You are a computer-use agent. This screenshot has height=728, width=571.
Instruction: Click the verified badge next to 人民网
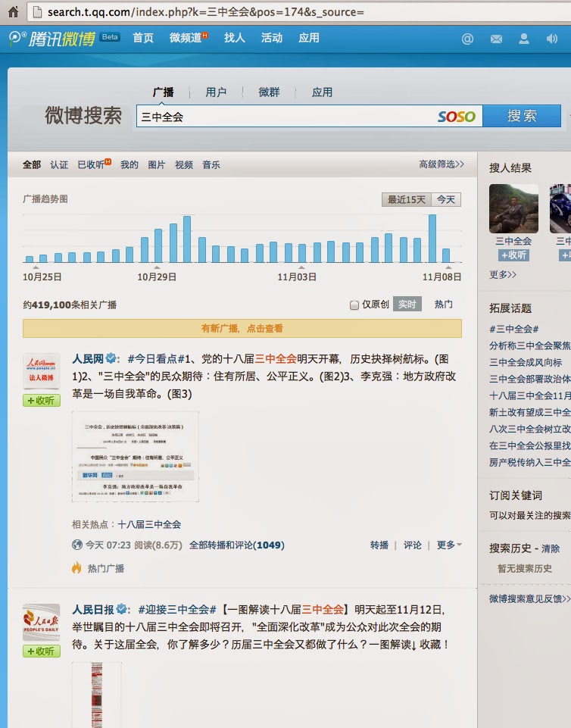coord(111,358)
